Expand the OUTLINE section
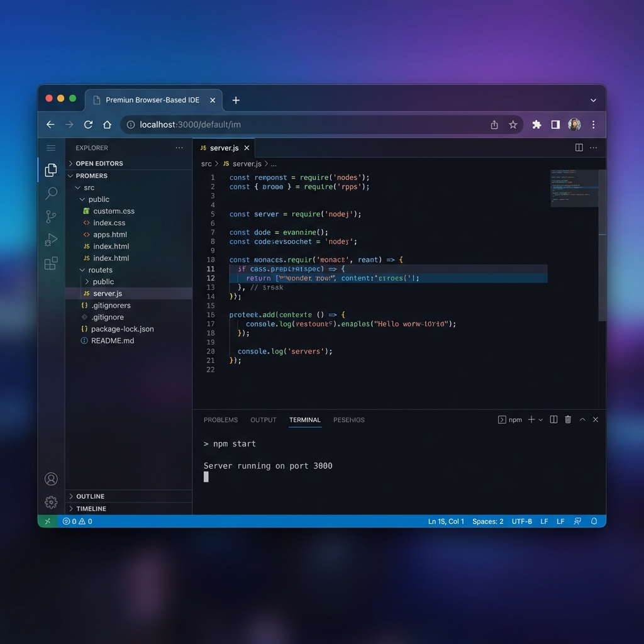 click(x=90, y=496)
